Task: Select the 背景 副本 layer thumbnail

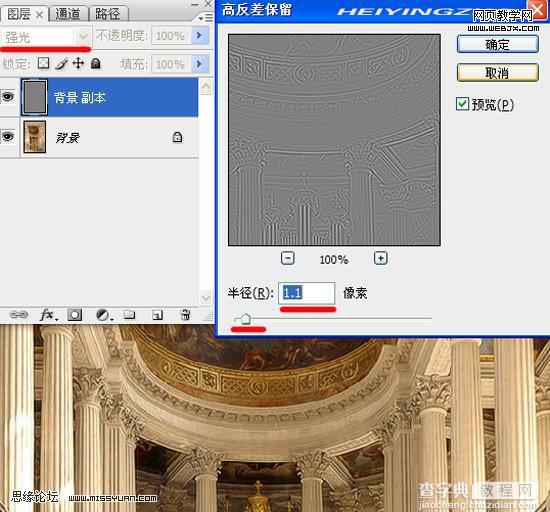Action: (x=34, y=97)
